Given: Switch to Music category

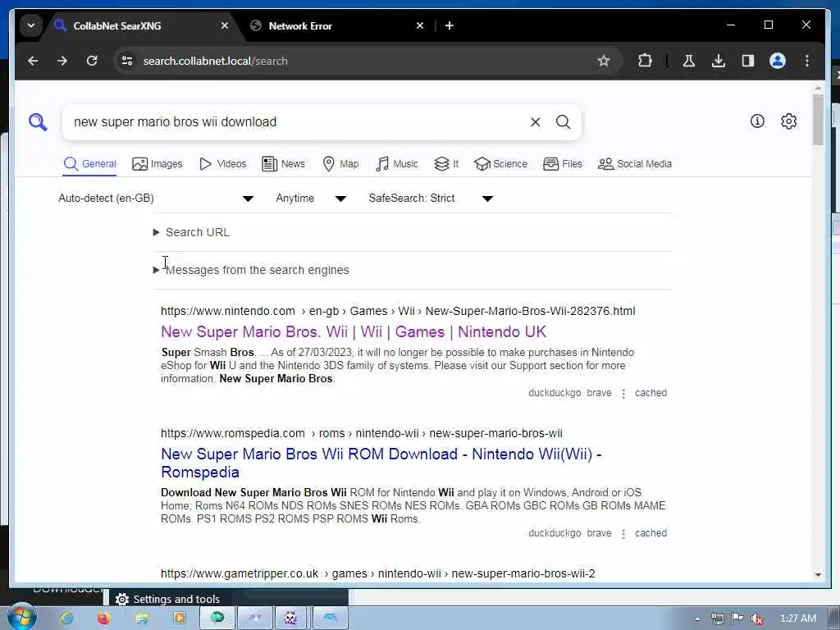Looking at the screenshot, I should click(x=396, y=164).
